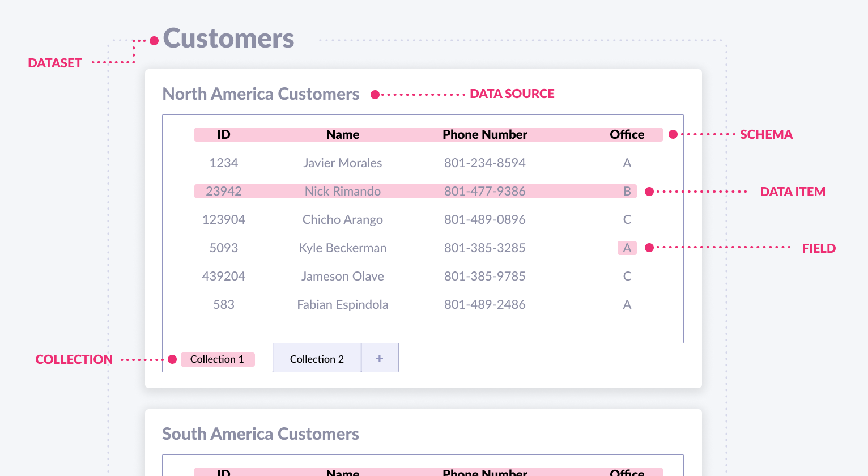868x476 pixels.
Task: Click the North America Customers heading
Action: (x=261, y=93)
